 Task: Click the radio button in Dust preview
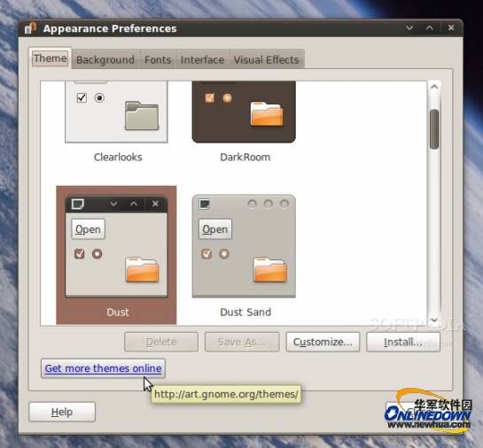pyautogui.click(x=97, y=254)
